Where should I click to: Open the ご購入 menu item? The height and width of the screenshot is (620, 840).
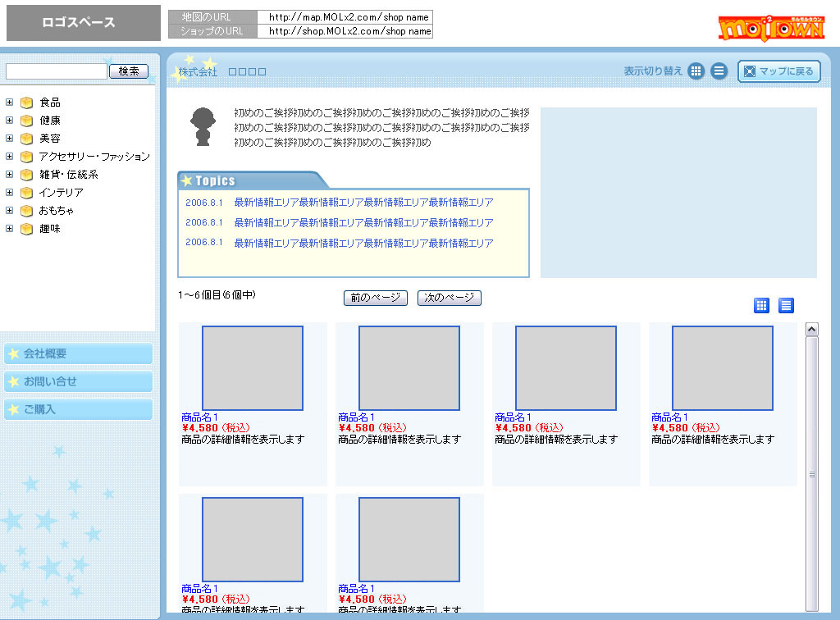click(78, 409)
